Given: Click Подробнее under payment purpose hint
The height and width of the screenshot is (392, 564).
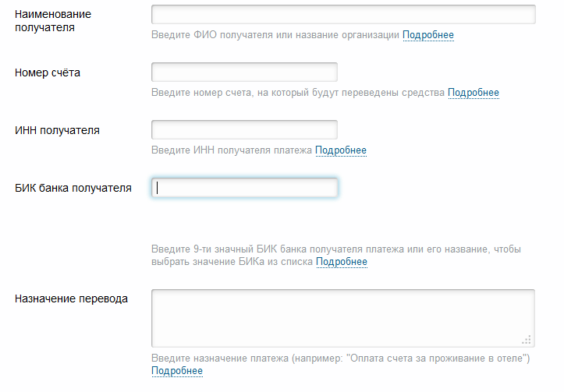Looking at the screenshot, I should [x=177, y=371].
